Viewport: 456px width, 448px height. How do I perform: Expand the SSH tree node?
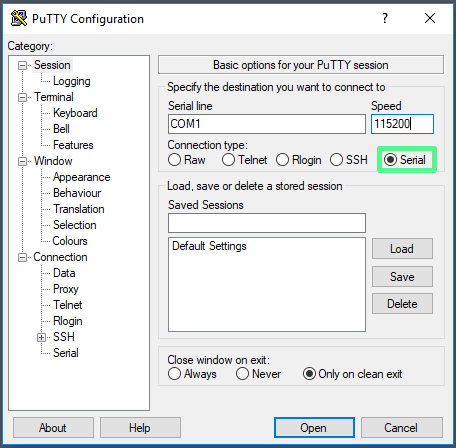click(x=41, y=338)
